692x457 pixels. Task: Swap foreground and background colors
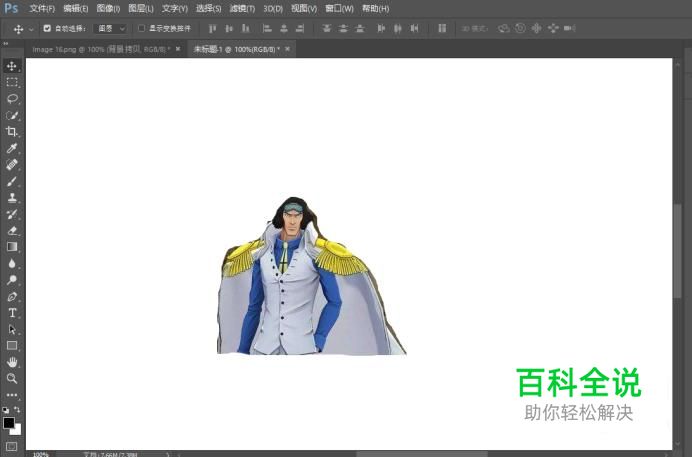click(x=17, y=410)
